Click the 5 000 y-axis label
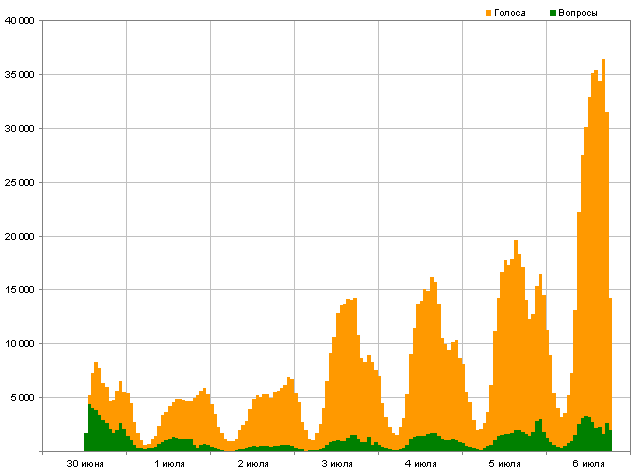This screenshot has width=634, height=476. [x=22, y=398]
